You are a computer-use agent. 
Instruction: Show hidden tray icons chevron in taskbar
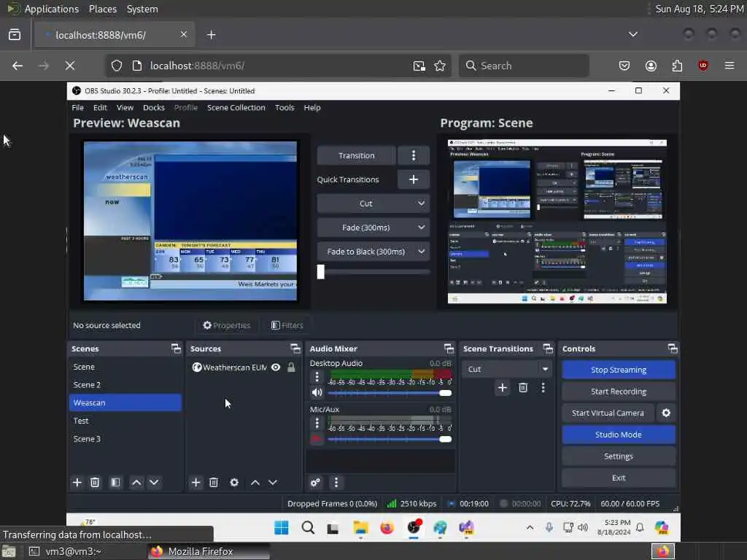tap(530, 527)
